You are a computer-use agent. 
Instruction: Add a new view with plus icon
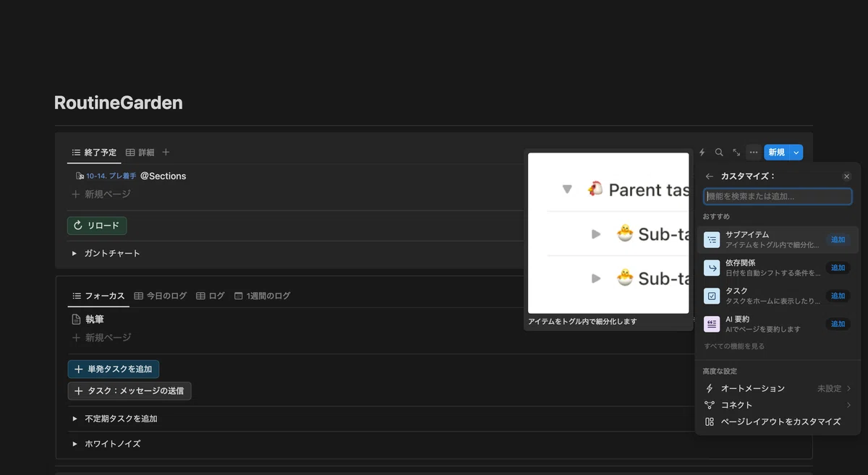[x=166, y=152]
